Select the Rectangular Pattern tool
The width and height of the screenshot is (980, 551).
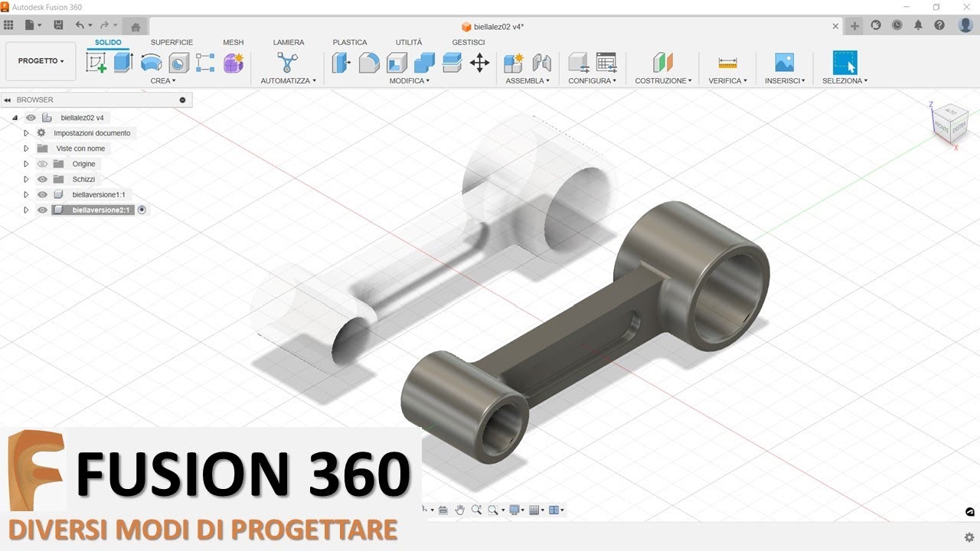pyautogui.click(x=205, y=63)
